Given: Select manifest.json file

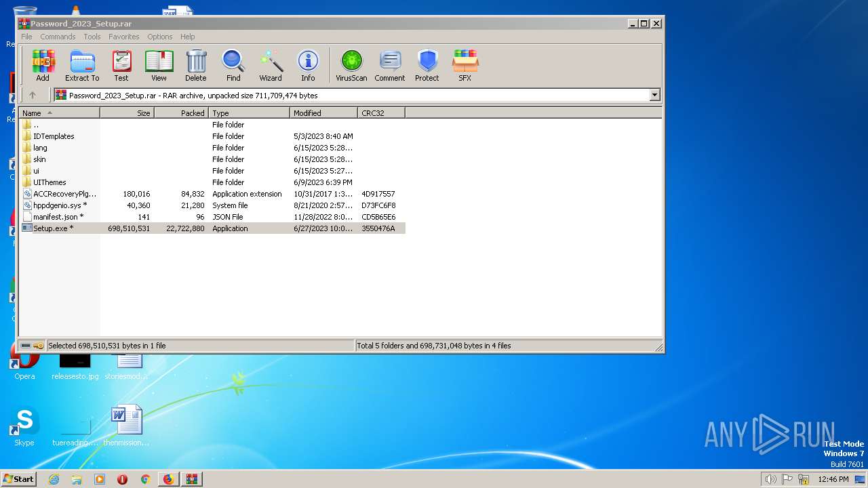Looking at the screenshot, I should 212,217.
